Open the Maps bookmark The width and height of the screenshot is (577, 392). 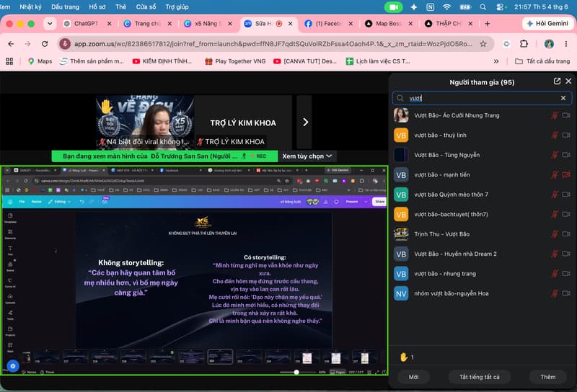click(x=40, y=61)
